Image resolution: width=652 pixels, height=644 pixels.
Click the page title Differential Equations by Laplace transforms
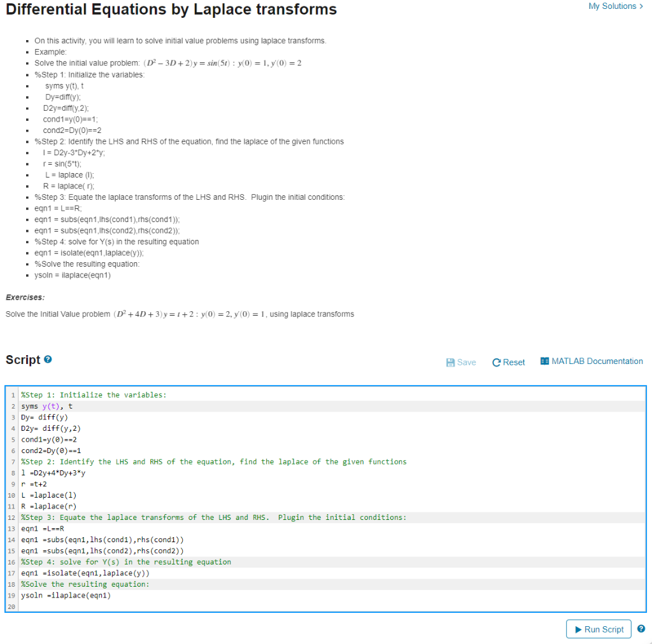click(x=171, y=10)
